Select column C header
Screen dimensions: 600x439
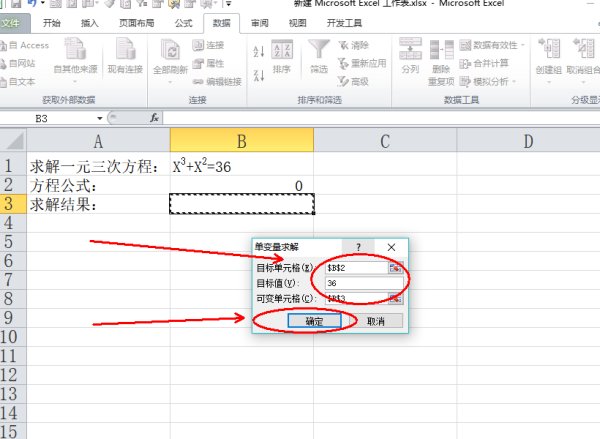(x=385, y=141)
